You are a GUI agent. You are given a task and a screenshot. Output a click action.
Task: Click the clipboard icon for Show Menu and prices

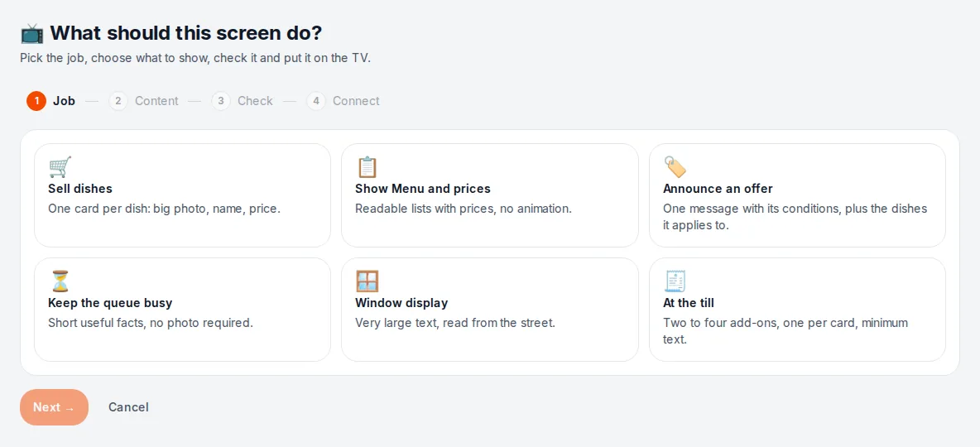(367, 167)
